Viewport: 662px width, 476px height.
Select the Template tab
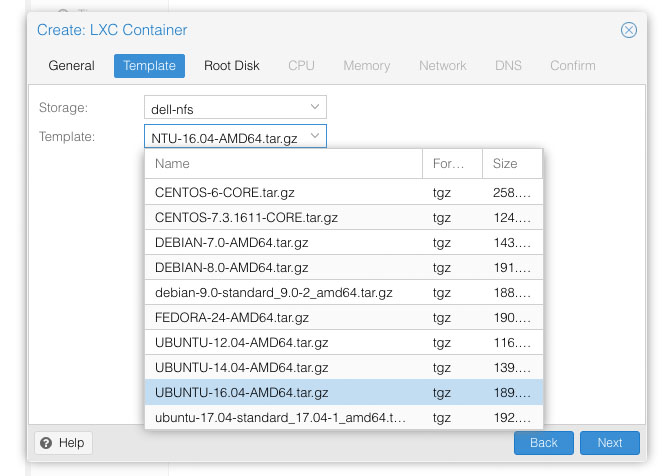coord(149,65)
